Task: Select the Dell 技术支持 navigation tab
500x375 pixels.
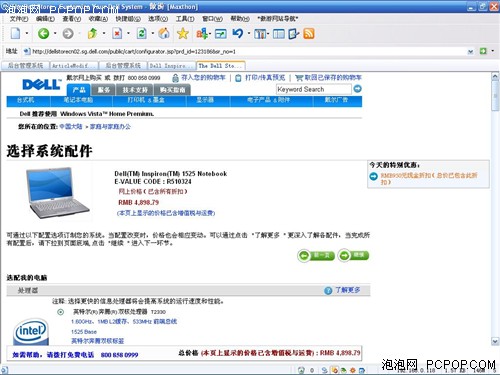Action: click(x=135, y=90)
